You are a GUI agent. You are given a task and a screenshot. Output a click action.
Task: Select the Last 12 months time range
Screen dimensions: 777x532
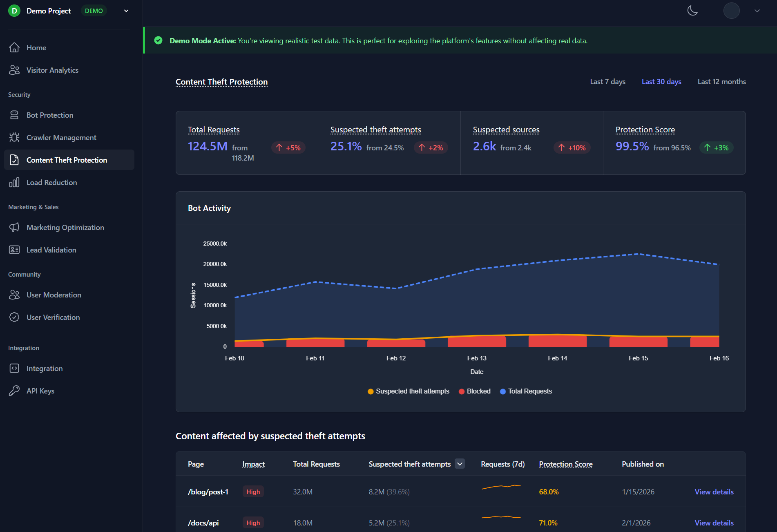721,82
